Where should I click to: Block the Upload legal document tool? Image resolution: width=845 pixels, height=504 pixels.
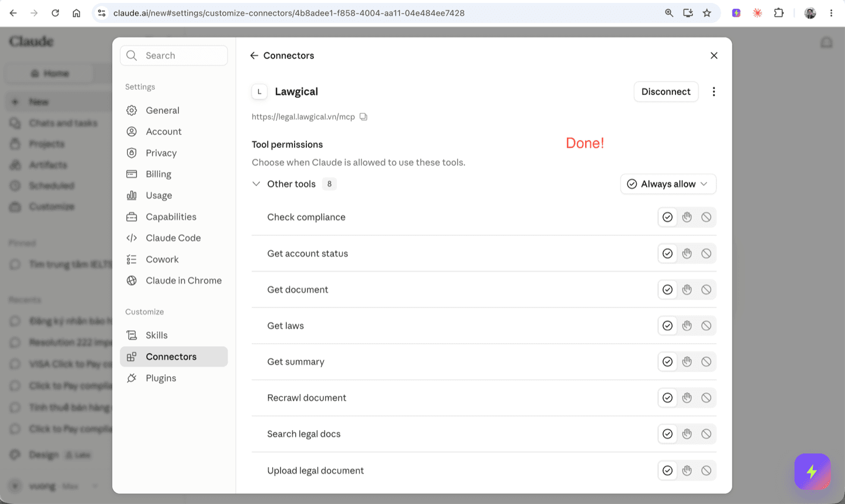707,471
